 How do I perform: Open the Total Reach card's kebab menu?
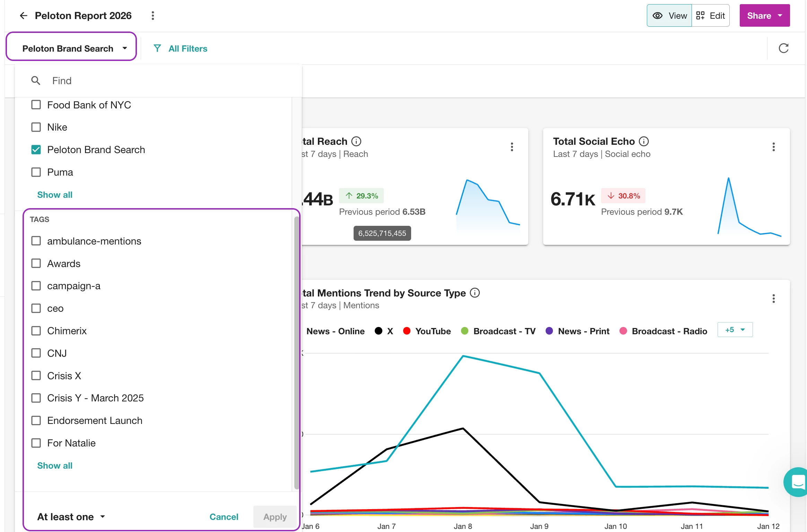[x=512, y=147]
